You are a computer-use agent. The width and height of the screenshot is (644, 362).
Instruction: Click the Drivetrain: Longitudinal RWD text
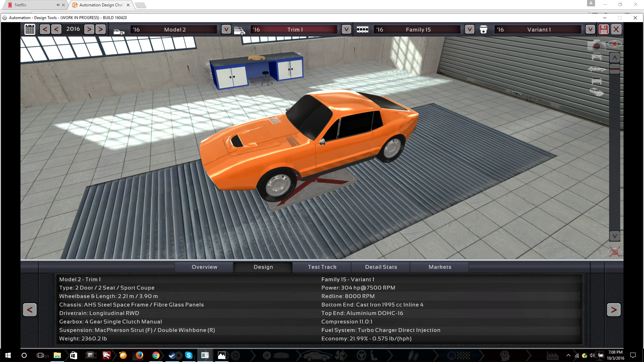pos(99,313)
